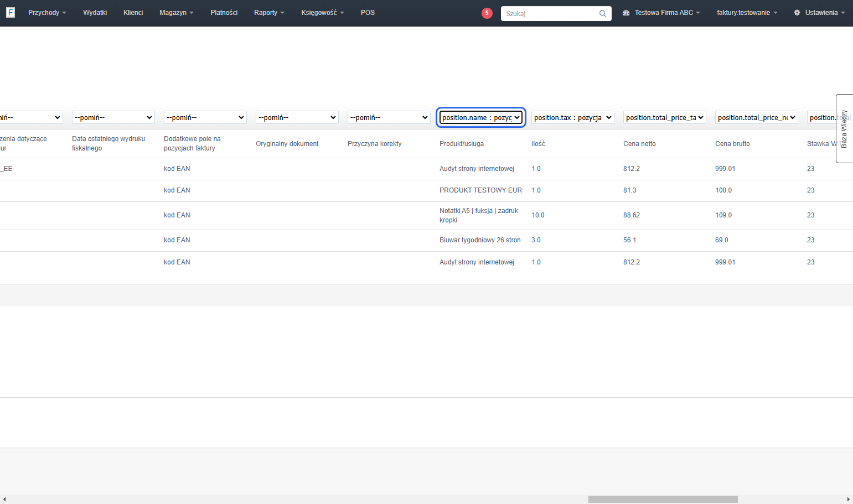Image resolution: width=853 pixels, height=504 pixels.
Task: Click the search magnifier icon
Action: point(603,13)
